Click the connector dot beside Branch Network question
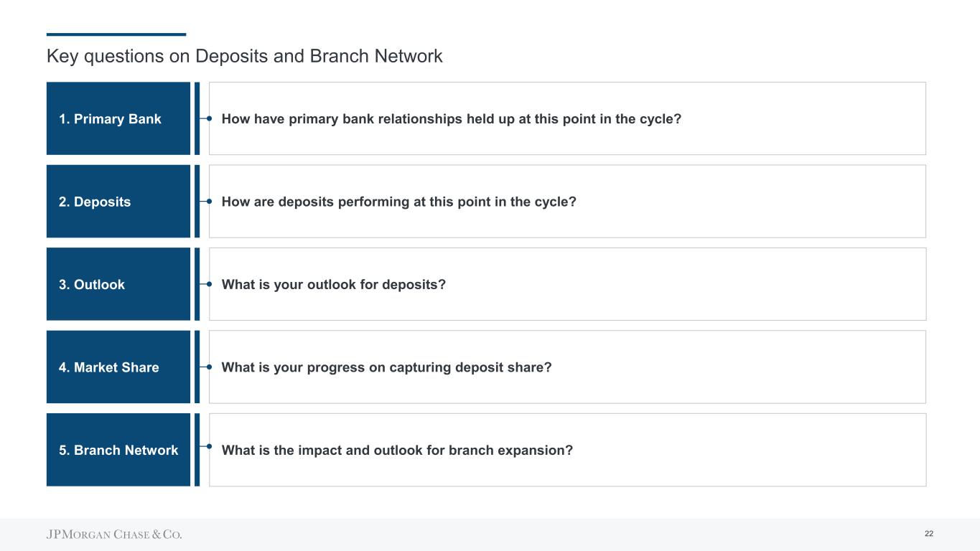 point(208,446)
